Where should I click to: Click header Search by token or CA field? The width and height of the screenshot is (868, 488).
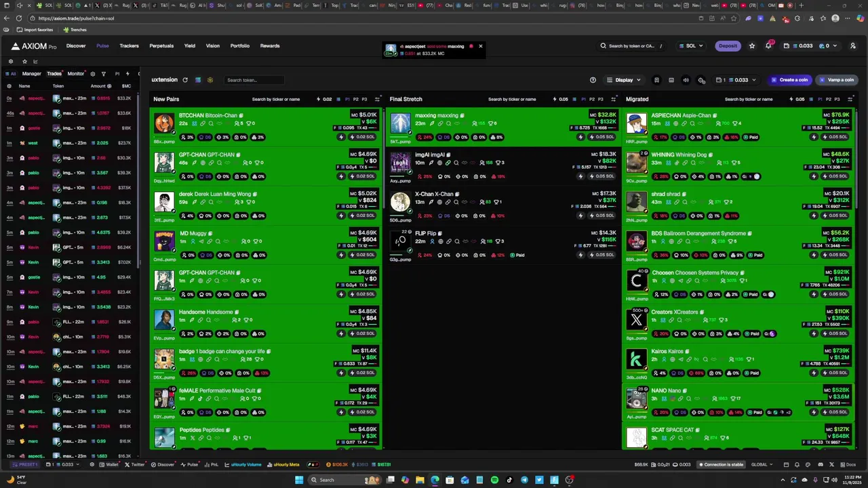pos(631,46)
